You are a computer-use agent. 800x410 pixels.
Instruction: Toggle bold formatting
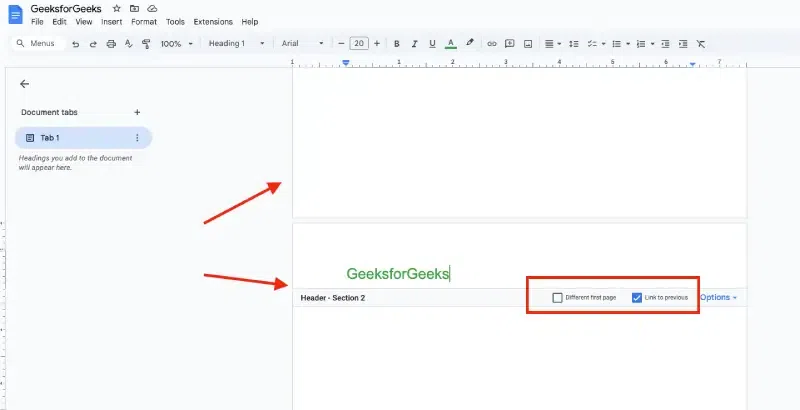[396, 44]
